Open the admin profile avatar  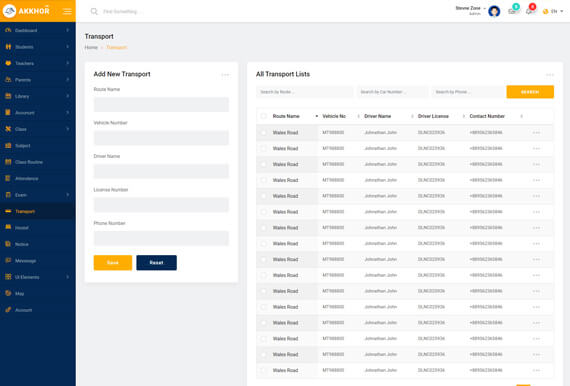(x=494, y=11)
